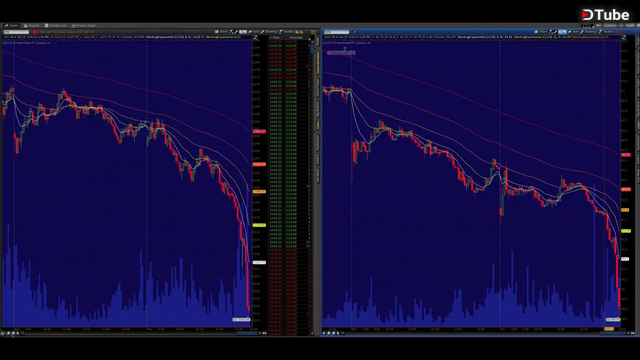Open Style menu on the left chart

point(254,31)
